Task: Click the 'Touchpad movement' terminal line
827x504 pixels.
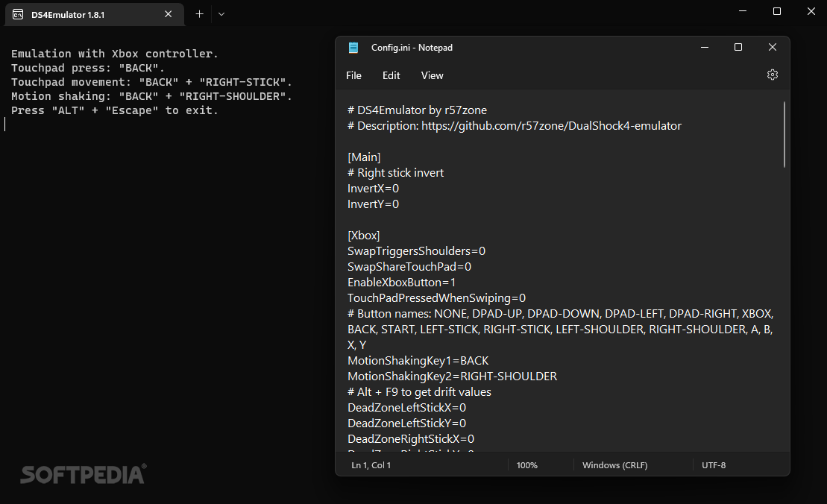Action: pos(151,82)
